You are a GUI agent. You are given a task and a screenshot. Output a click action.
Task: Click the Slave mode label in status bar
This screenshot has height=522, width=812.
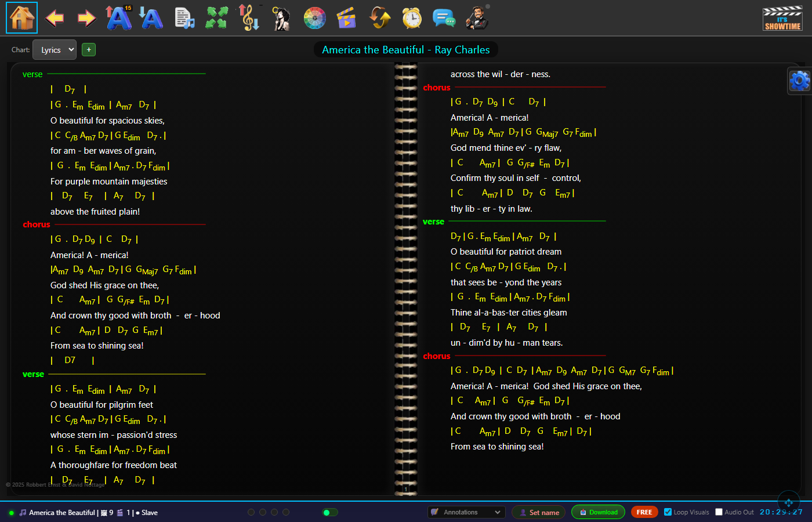150,513
